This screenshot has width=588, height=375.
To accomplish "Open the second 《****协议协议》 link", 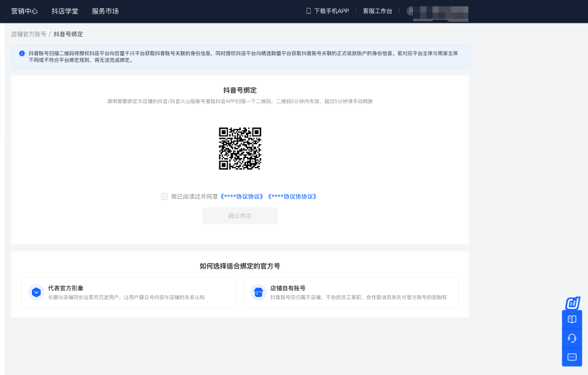I will pyautogui.click(x=293, y=197).
